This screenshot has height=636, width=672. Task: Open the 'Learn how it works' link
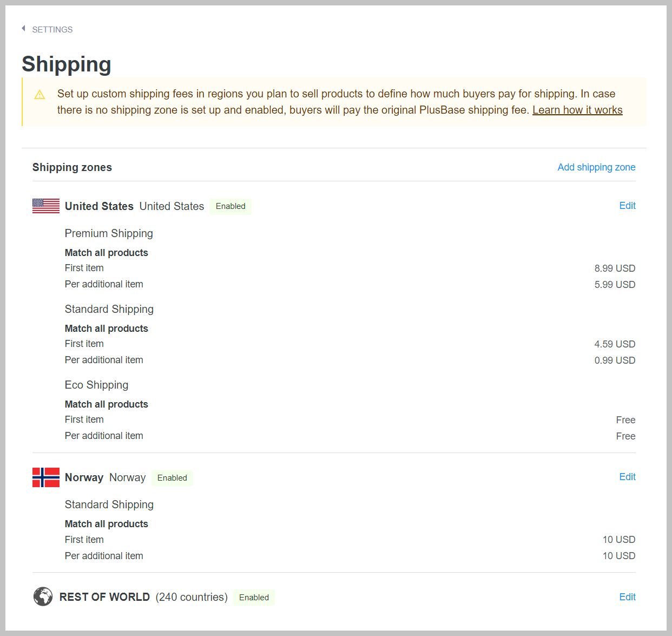(x=577, y=110)
